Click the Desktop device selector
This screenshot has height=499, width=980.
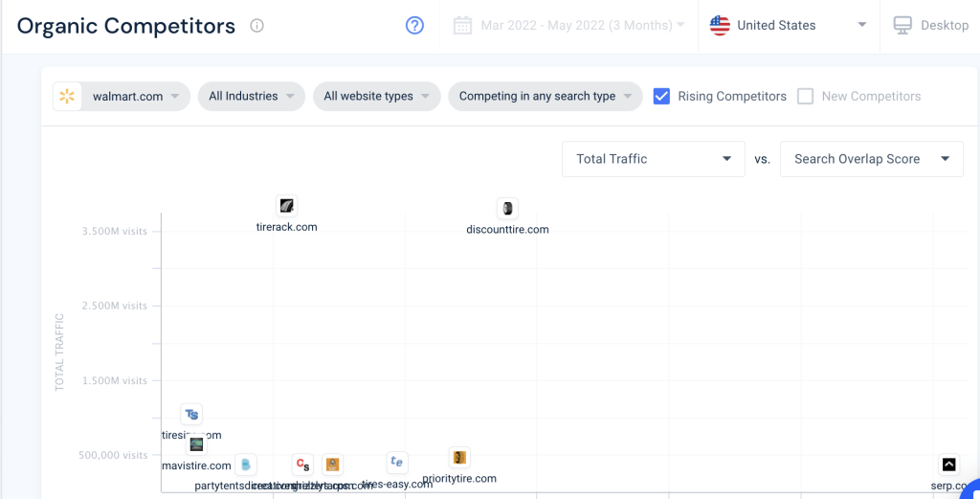point(930,26)
